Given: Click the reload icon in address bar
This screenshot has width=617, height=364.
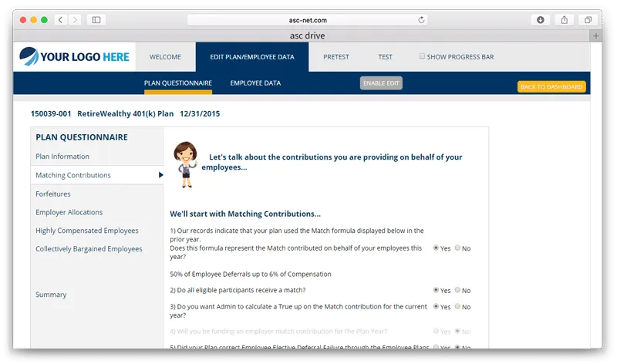Looking at the screenshot, I should pyautogui.click(x=421, y=19).
